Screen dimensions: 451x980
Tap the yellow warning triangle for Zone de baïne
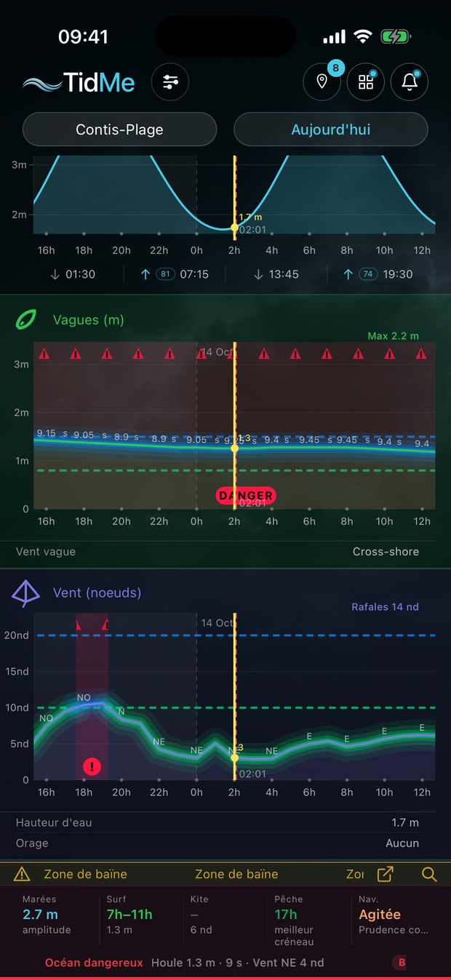click(23, 874)
